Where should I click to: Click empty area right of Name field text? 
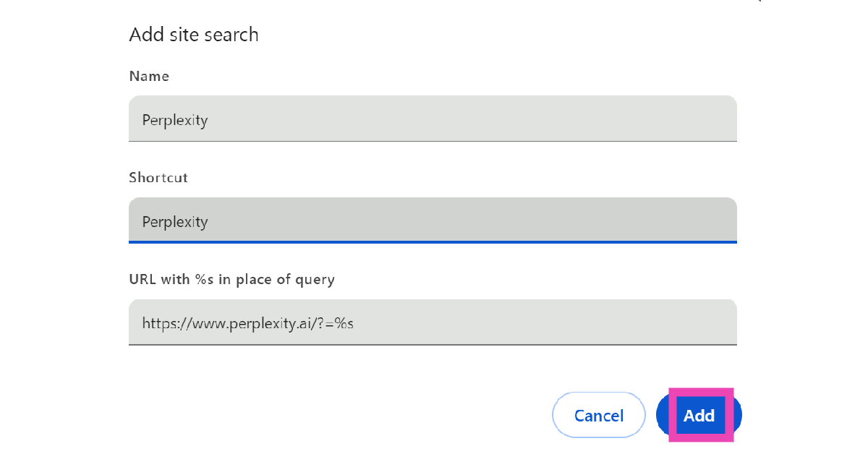point(506,119)
